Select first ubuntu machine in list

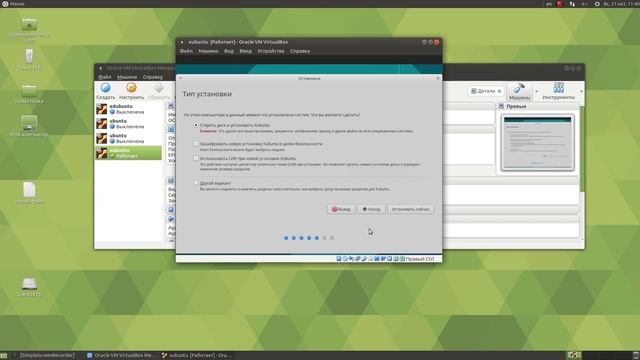(129, 123)
